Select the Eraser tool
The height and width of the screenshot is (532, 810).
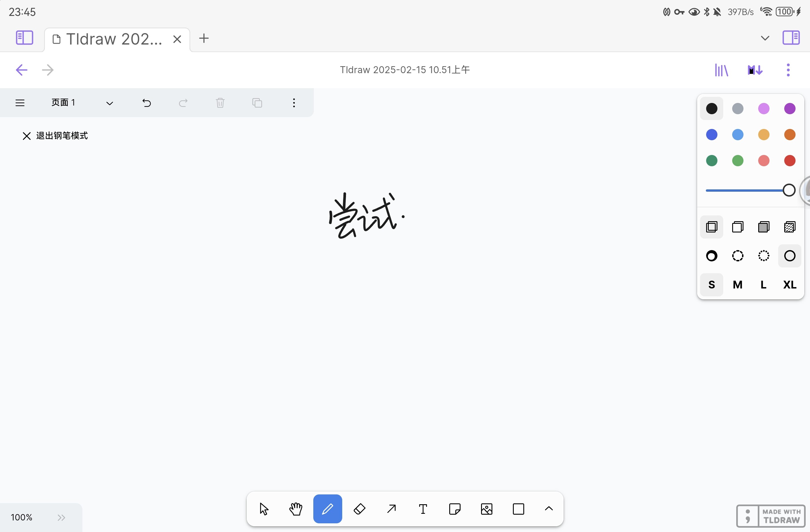click(x=359, y=509)
